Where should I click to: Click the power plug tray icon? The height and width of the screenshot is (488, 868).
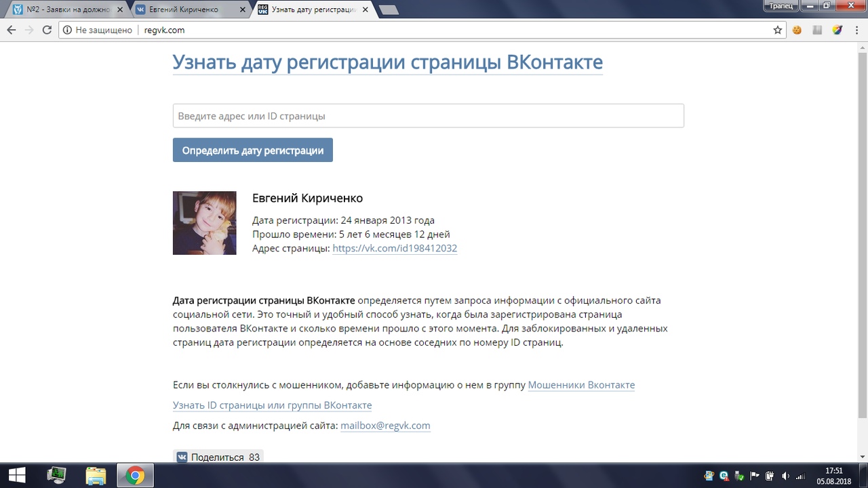pyautogui.click(x=769, y=476)
